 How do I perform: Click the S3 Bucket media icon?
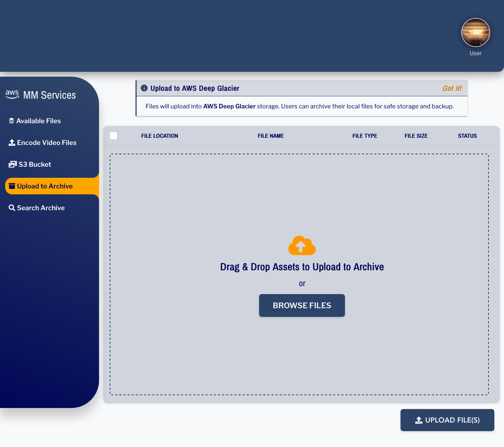(x=13, y=164)
